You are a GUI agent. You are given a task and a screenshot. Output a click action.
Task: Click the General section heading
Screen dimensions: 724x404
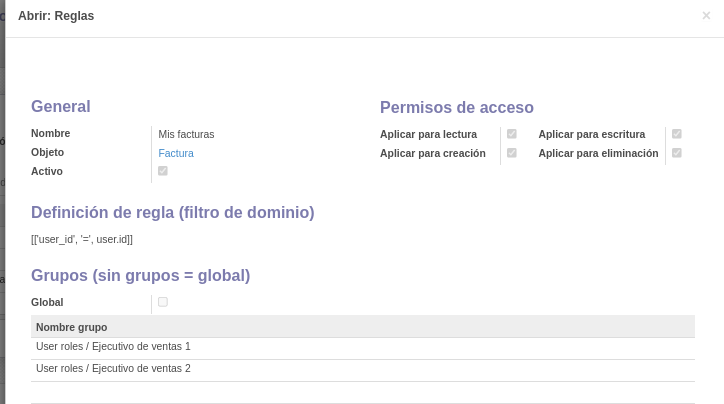click(60, 107)
